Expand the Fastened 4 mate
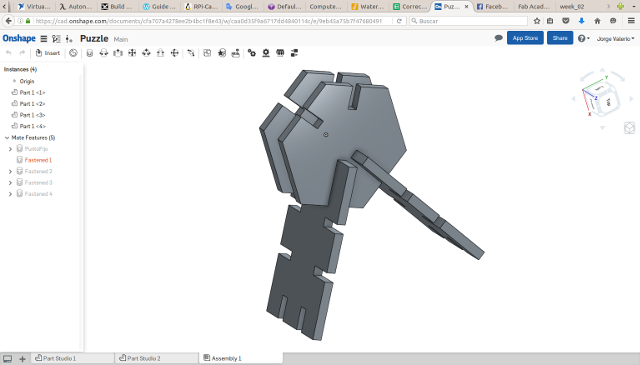Screen dimensions: 640x365 pos(10,194)
